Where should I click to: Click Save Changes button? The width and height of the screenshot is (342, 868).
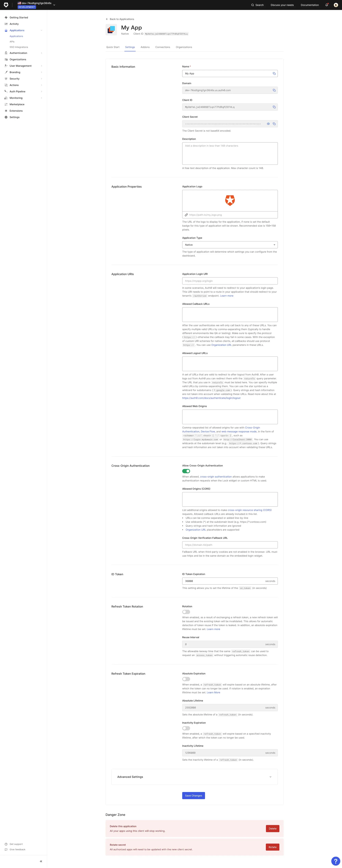(193, 795)
